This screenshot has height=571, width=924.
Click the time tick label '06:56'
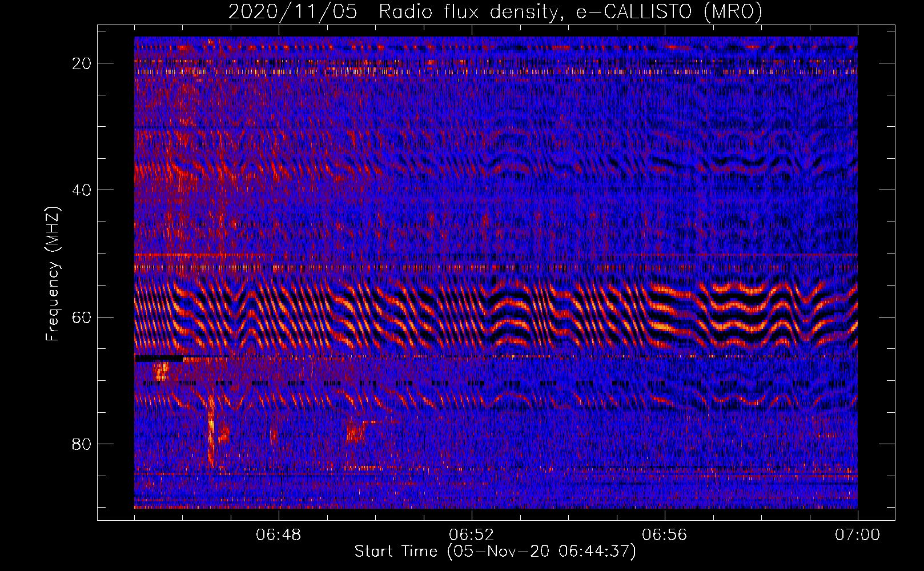click(665, 535)
